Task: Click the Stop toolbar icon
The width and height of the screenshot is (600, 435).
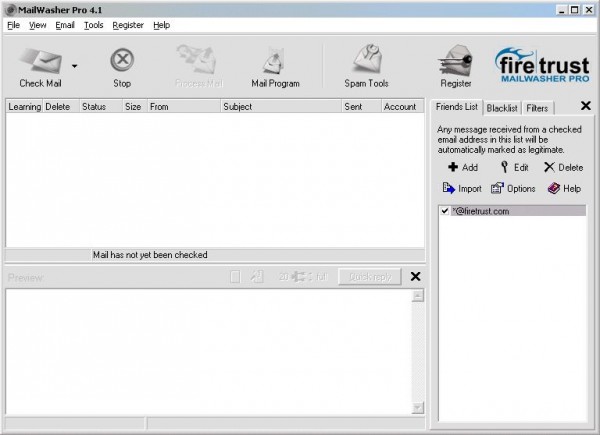Action: coord(122,60)
